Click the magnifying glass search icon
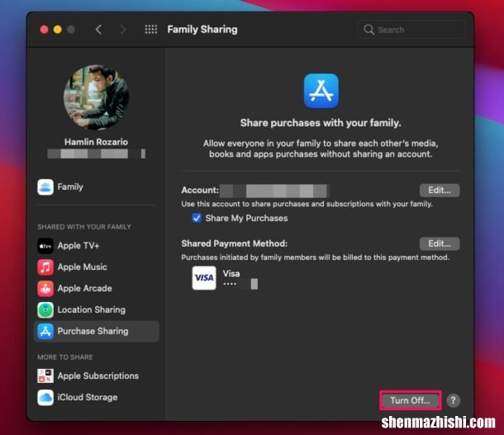Screen dimensions: 504x435 [x=368, y=30]
